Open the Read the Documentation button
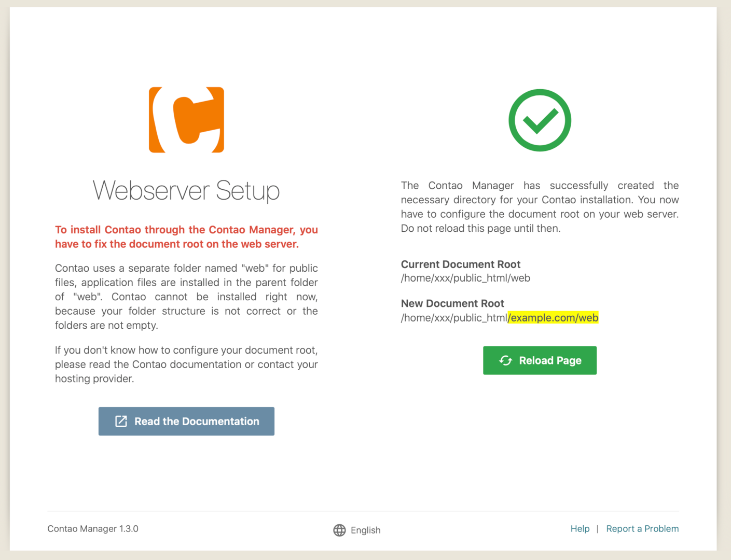This screenshot has width=731, height=560. pyautogui.click(x=186, y=421)
